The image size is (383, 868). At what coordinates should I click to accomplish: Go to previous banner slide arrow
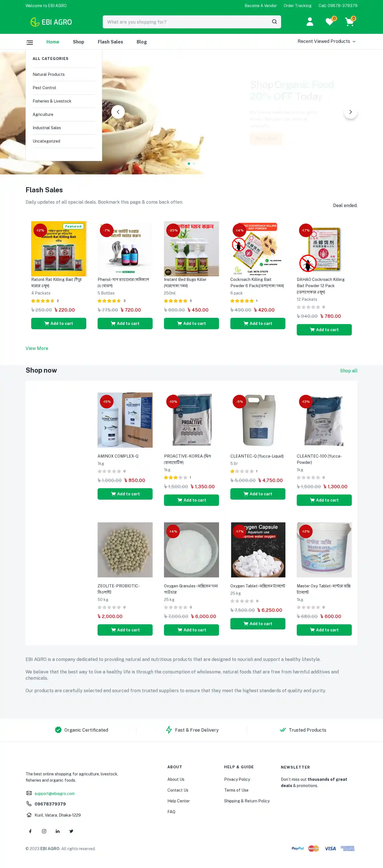(118, 112)
